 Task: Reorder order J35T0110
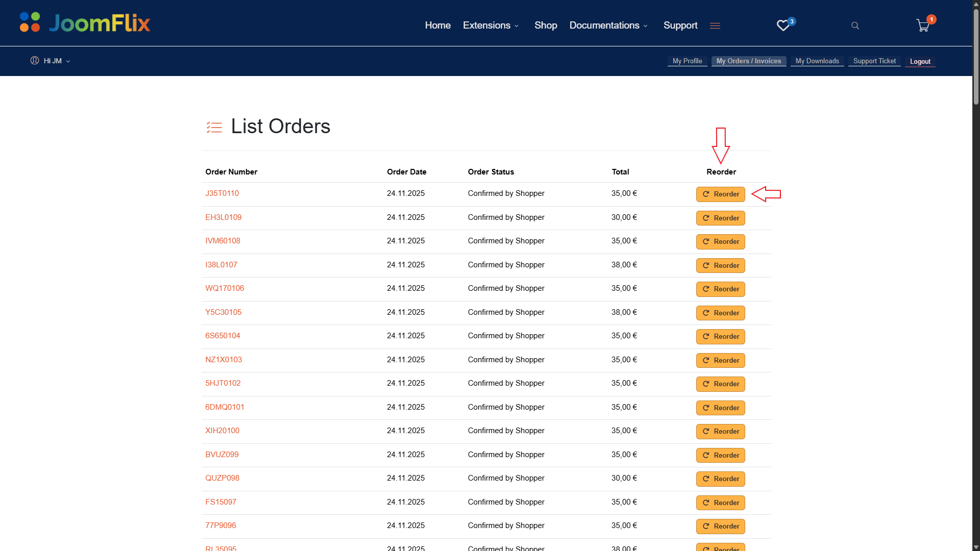click(x=720, y=194)
